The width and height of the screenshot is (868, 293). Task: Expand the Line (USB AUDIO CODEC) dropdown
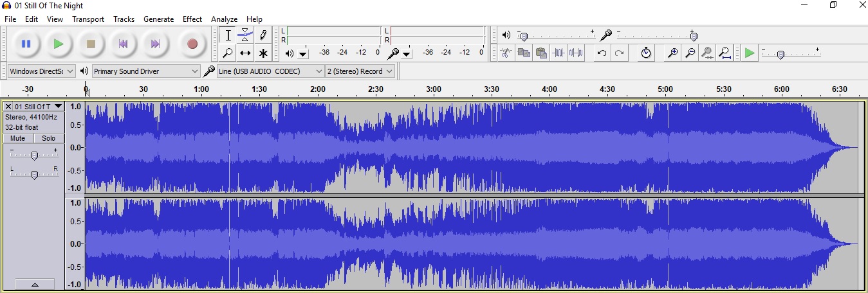coord(270,71)
